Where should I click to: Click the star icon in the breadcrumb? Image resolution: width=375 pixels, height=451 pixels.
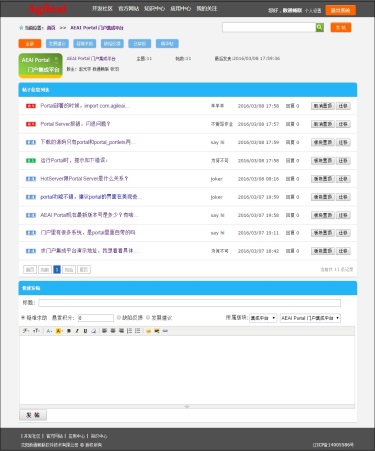point(21,28)
